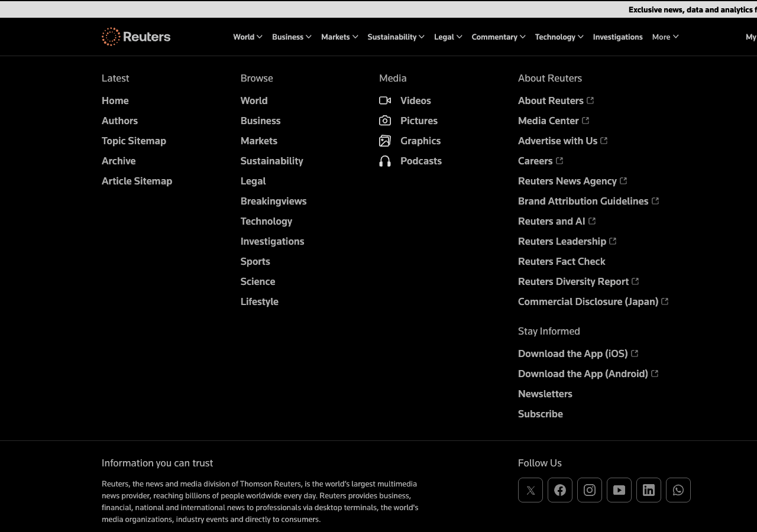Browse the World section in footer
The height and width of the screenshot is (532, 757).
pos(254,100)
